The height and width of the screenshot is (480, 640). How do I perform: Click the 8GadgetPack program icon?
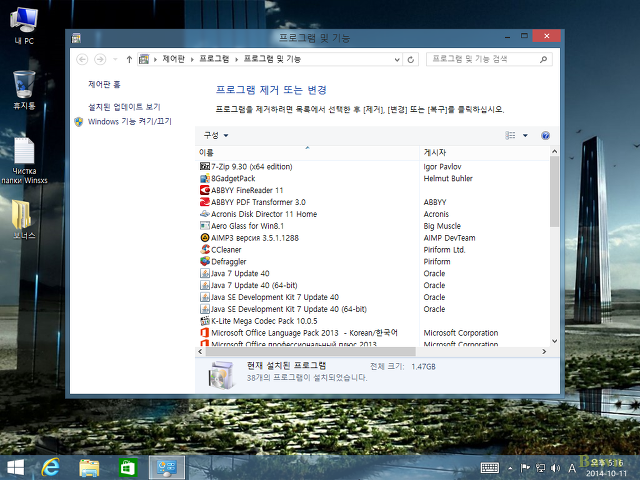tap(204, 178)
